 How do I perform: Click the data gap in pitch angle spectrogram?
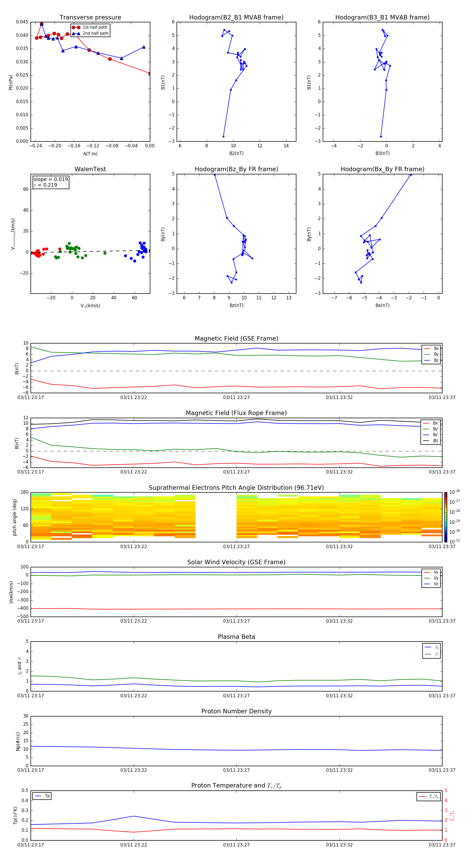tap(216, 517)
